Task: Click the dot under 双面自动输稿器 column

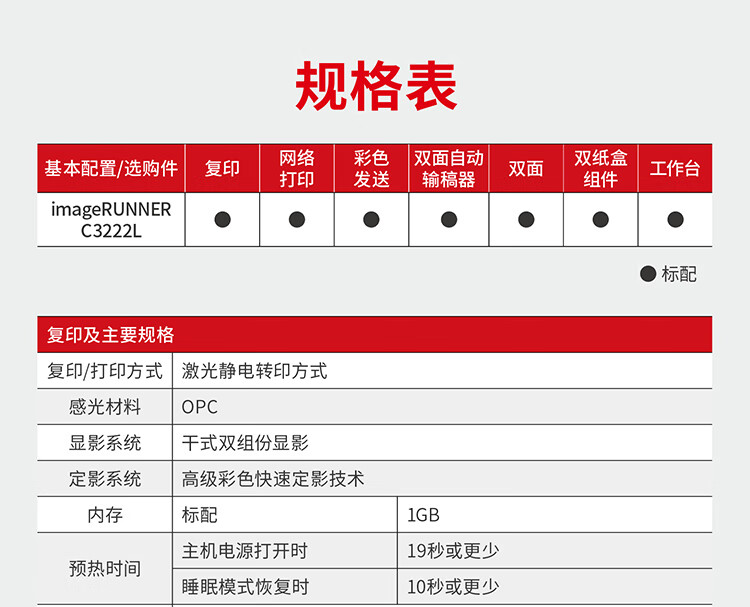Action: [x=449, y=220]
